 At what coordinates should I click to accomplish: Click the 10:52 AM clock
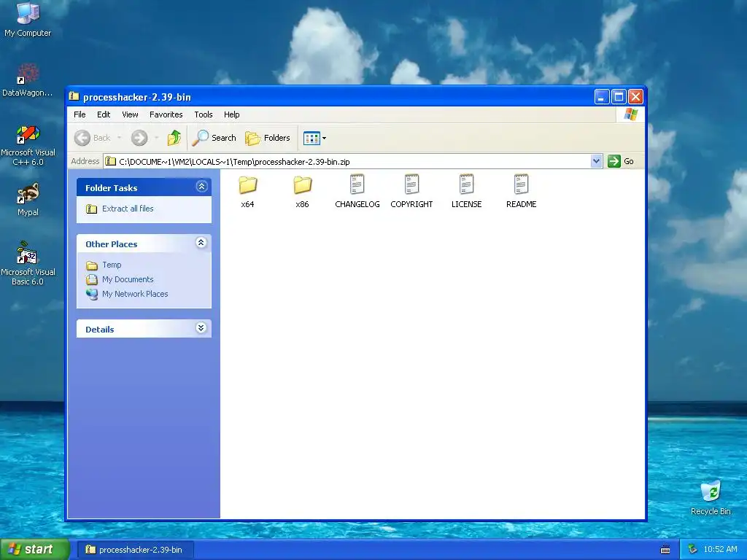tap(720, 550)
